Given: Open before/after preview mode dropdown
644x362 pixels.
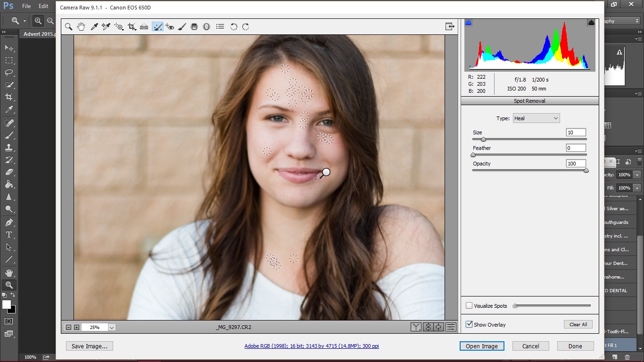Looking at the screenshot, I should pos(416,327).
